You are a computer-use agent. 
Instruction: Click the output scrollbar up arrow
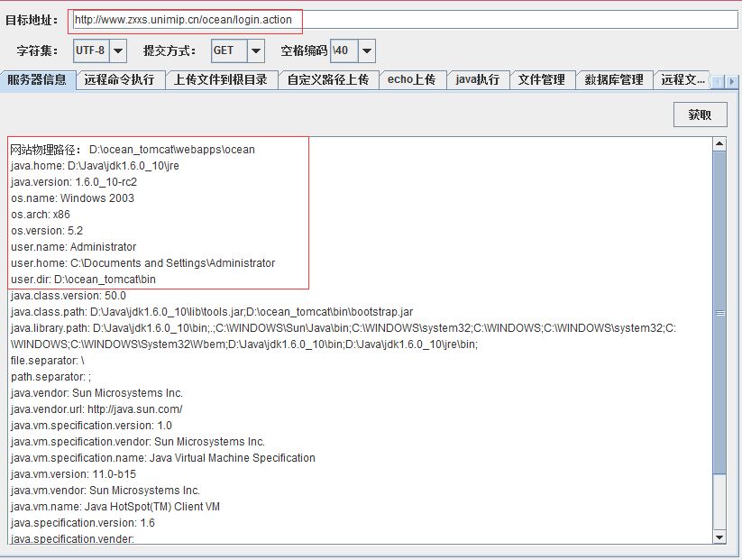719,143
